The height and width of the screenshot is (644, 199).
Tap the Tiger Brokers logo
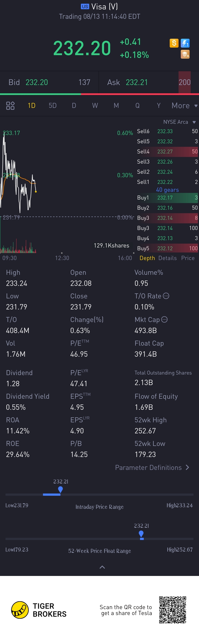(39, 610)
